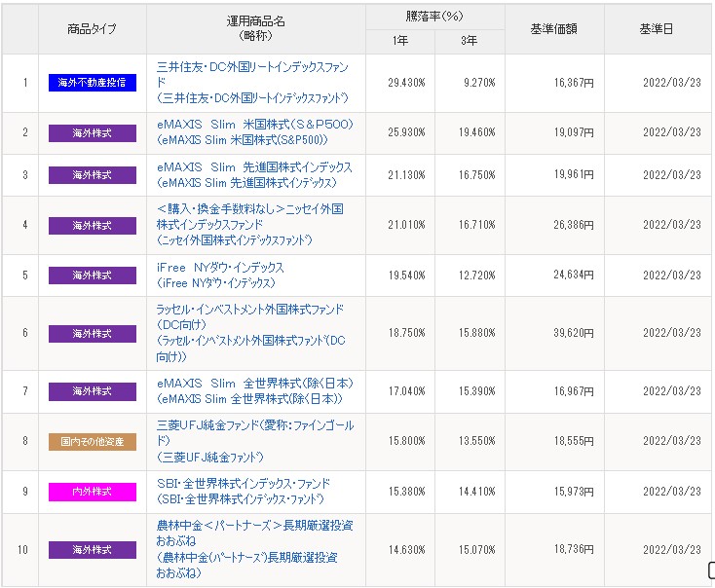This screenshot has width=715, height=588.
Task: Click the rank number 10 cell
Action: tap(22, 550)
